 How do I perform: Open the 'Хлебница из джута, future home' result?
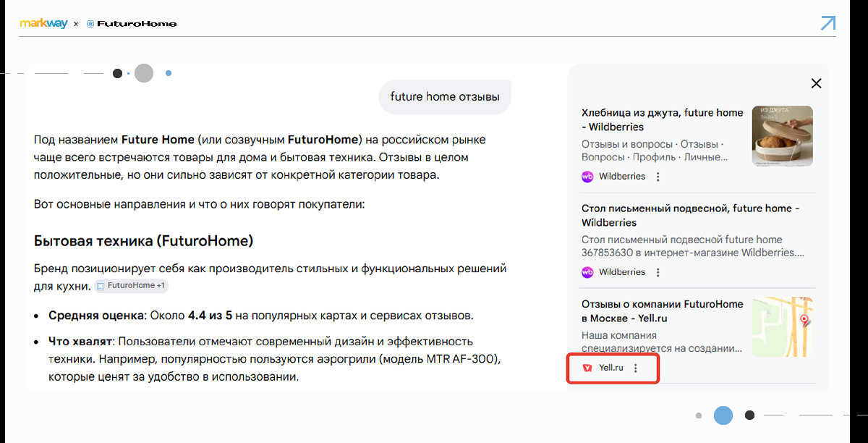[x=662, y=119]
